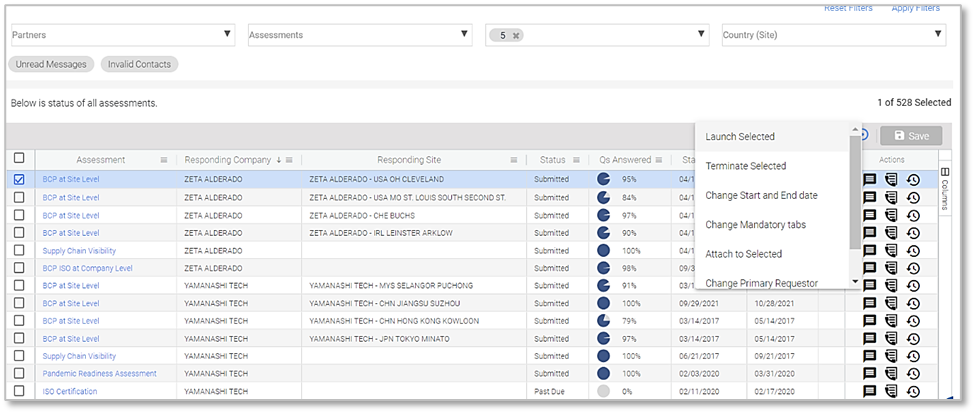
Task: Open the BCP ISO at Company Level link
Action: (87, 269)
